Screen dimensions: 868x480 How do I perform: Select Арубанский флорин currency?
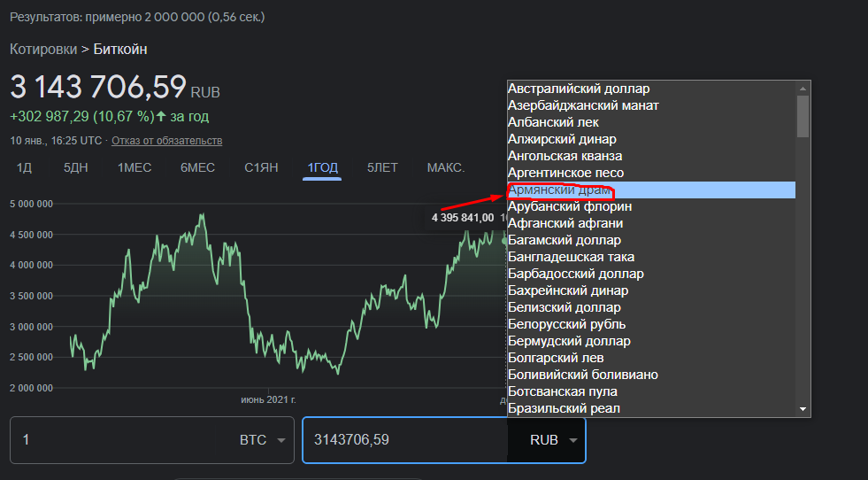point(651,206)
